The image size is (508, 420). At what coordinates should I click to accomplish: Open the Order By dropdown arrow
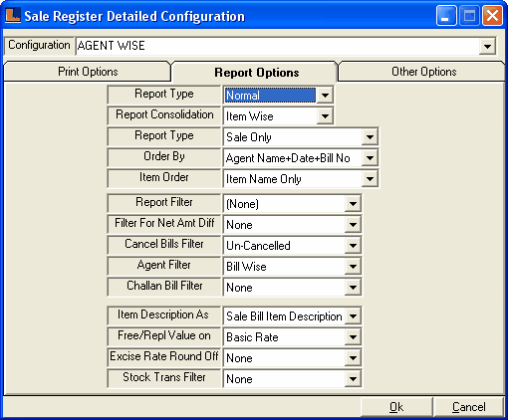370,158
